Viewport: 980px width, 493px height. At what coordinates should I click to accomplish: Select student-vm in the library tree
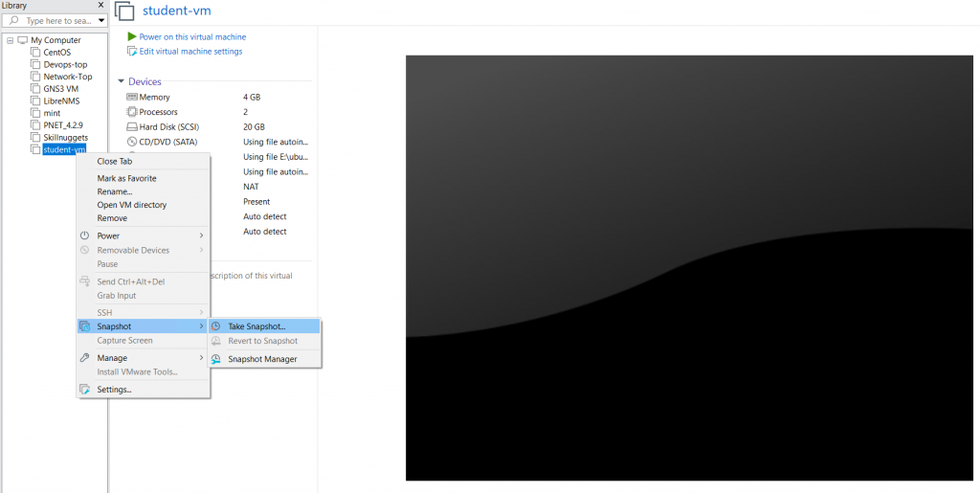pos(64,149)
